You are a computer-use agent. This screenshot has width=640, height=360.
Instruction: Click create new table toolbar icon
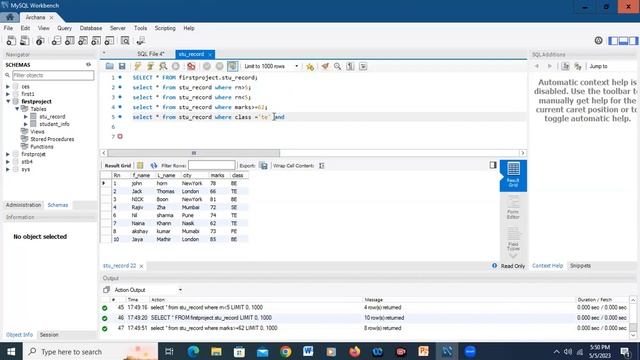point(70,41)
